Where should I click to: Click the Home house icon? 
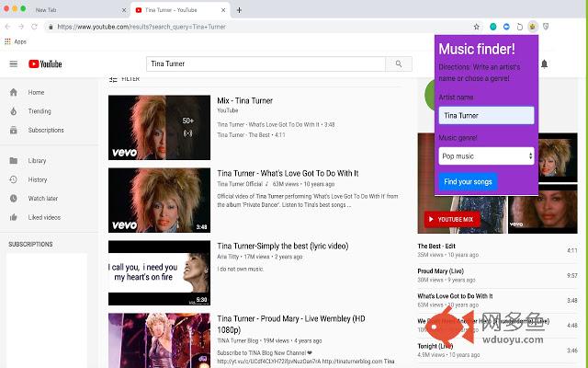coord(14,92)
